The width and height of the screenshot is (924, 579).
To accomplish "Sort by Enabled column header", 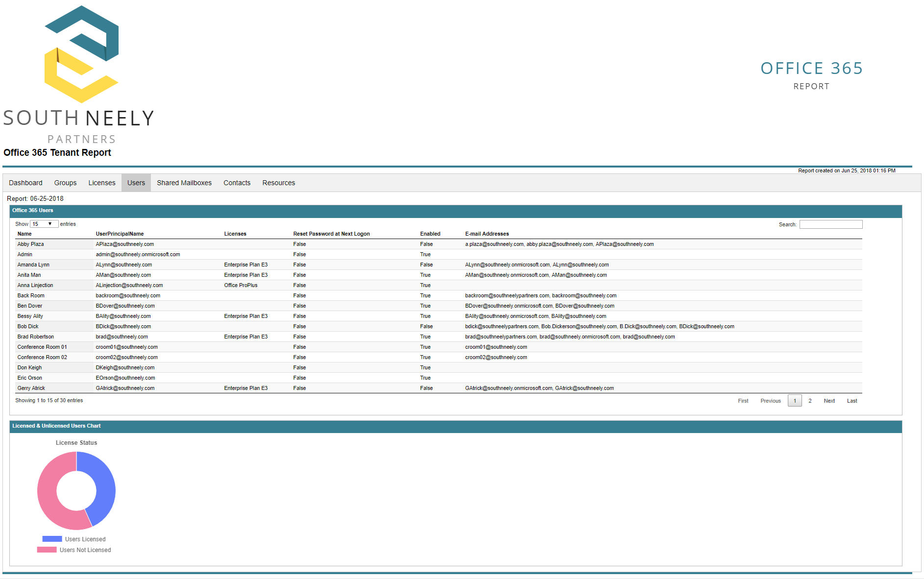I will pos(430,234).
